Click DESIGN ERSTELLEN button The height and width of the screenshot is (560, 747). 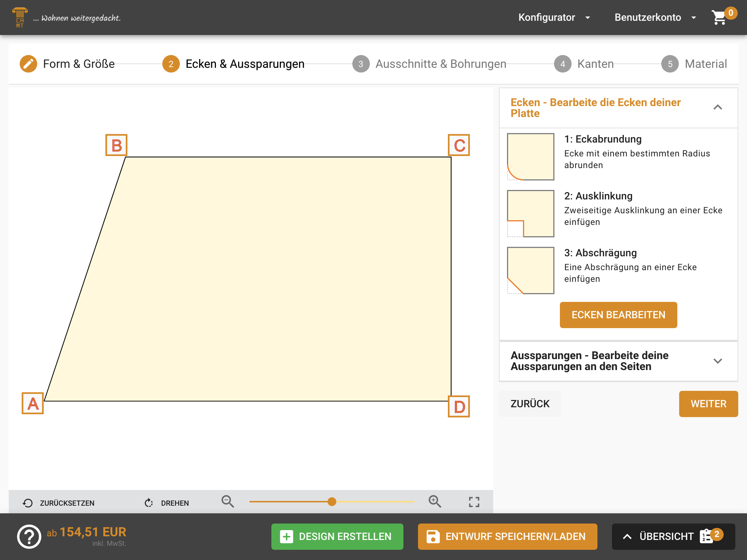pyautogui.click(x=337, y=536)
